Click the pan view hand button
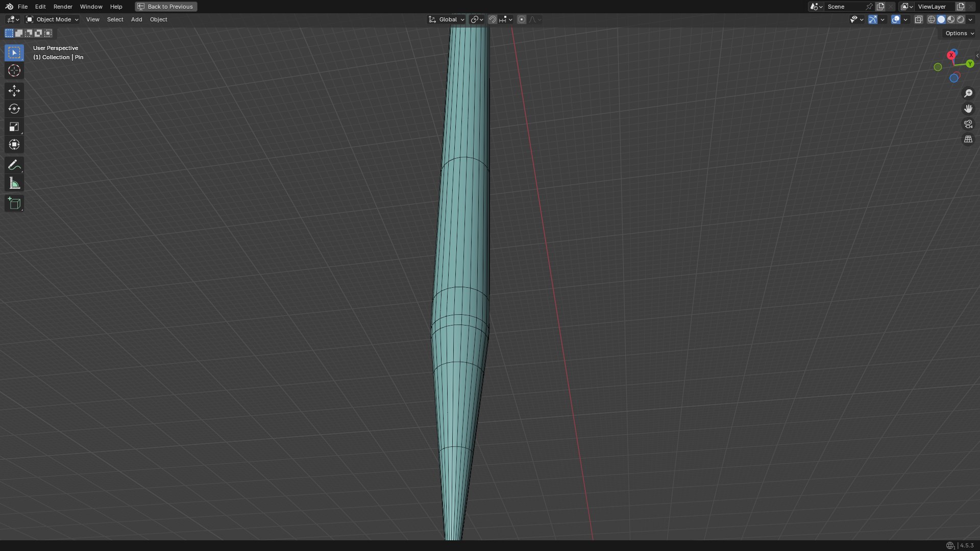 [968, 109]
